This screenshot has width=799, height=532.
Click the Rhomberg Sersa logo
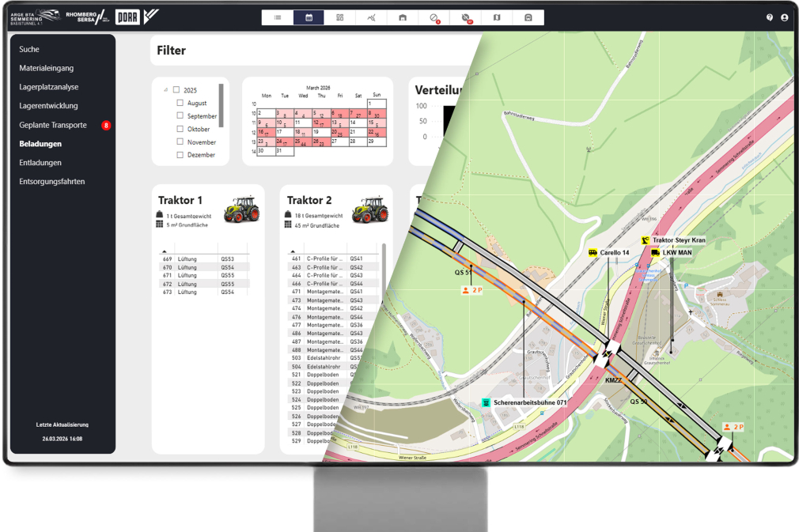pos(87,17)
